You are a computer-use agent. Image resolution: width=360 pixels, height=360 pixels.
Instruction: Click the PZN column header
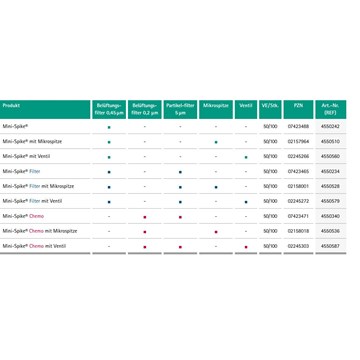(298, 109)
